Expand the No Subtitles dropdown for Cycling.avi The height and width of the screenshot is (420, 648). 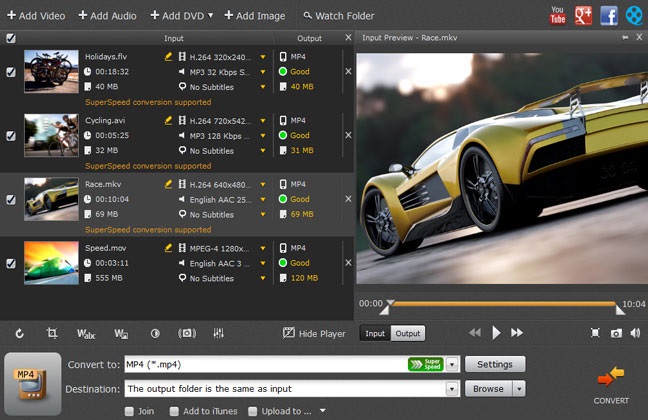[x=263, y=150]
